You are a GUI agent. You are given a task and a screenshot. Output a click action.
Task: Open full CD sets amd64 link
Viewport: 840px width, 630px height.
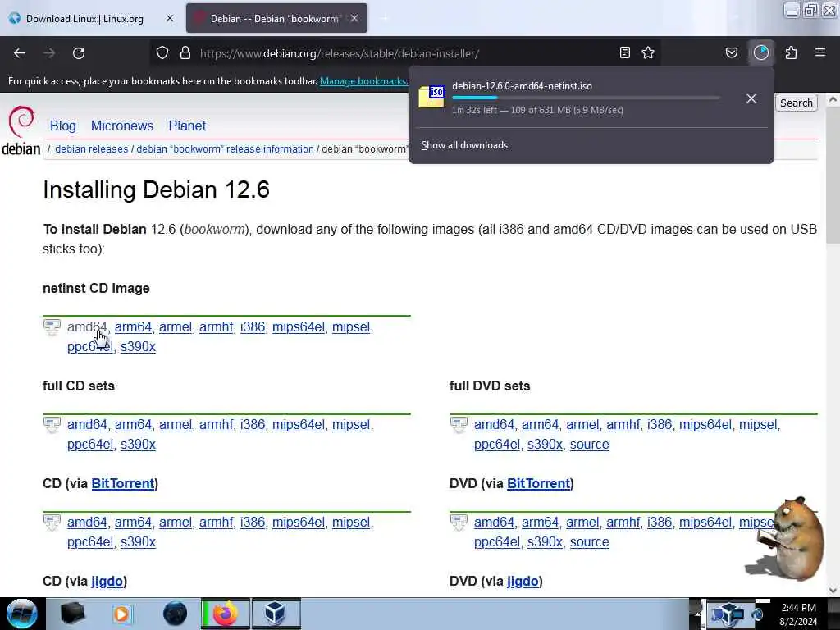[87, 424]
